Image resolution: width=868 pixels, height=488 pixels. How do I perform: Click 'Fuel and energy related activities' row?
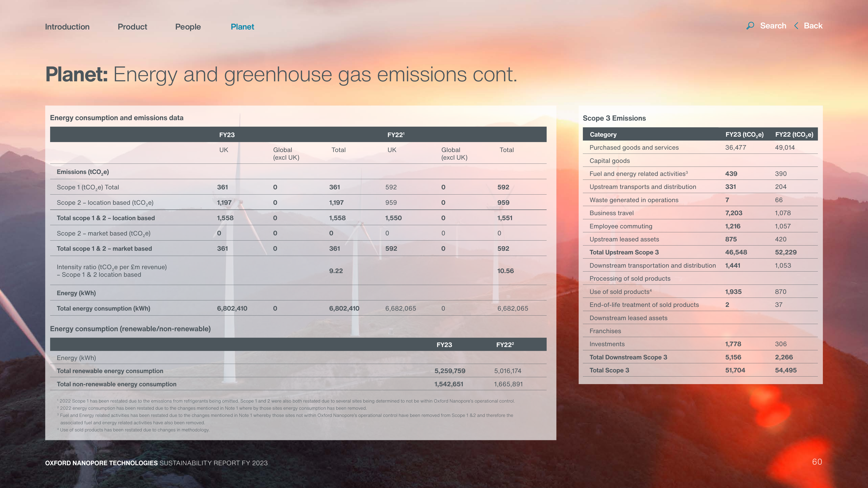point(700,174)
